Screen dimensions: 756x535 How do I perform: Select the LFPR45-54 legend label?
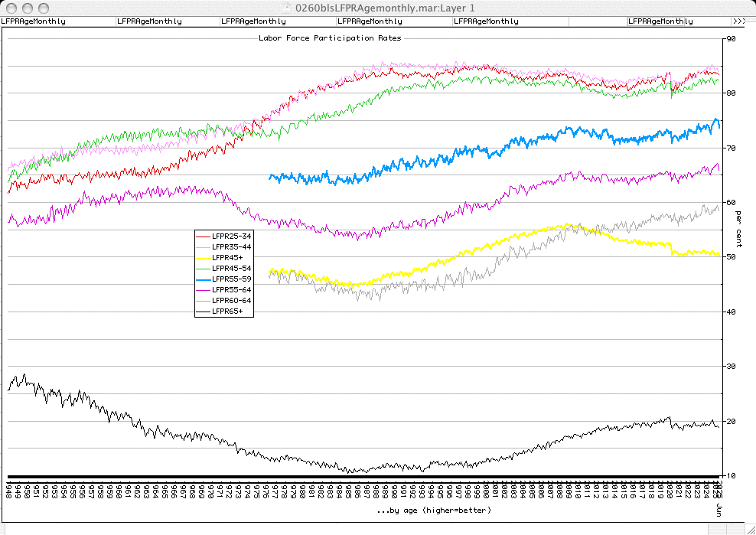click(x=232, y=269)
